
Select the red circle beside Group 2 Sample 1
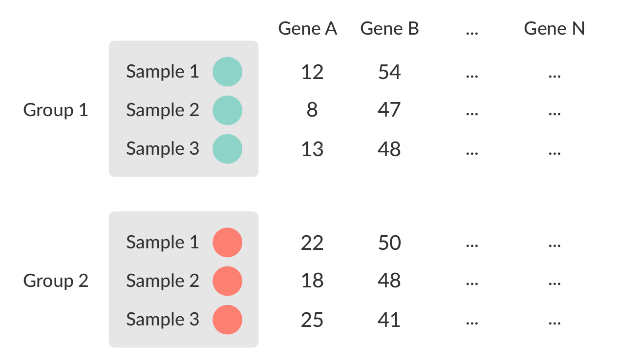(x=227, y=242)
